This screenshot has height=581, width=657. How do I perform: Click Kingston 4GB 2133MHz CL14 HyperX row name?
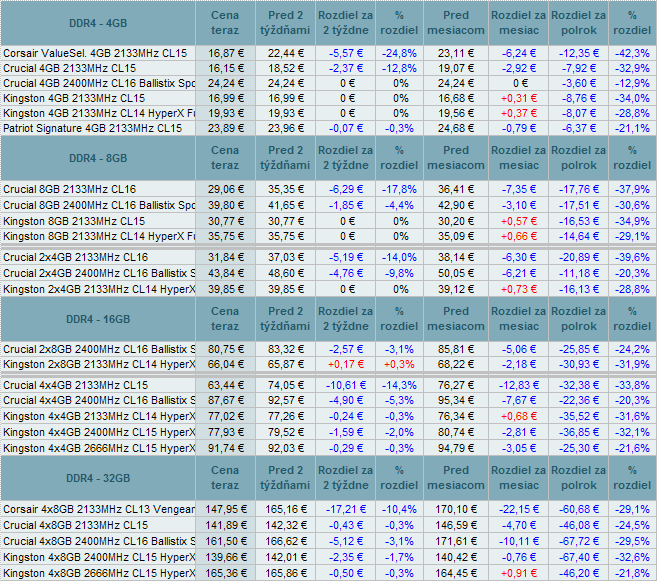pos(99,114)
